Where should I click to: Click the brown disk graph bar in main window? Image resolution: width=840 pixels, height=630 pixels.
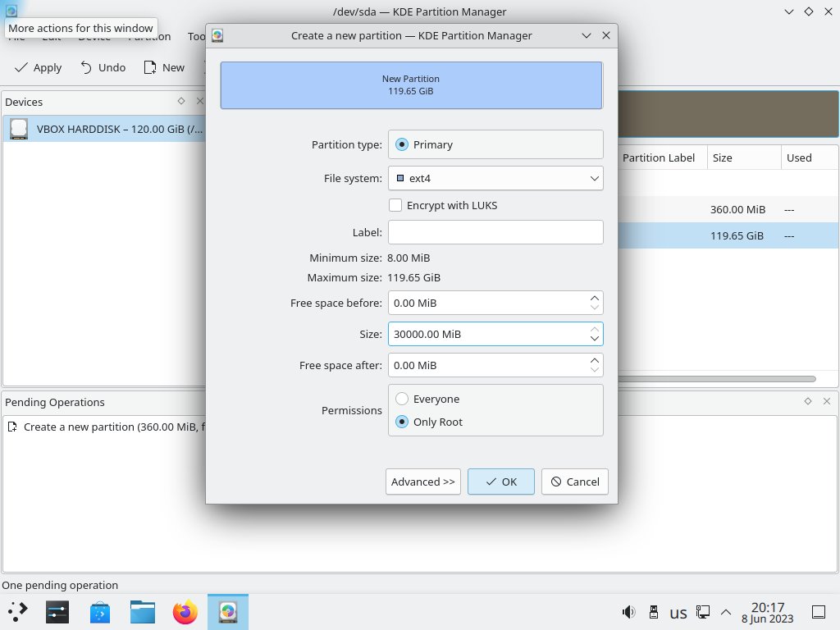pos(728,114)
